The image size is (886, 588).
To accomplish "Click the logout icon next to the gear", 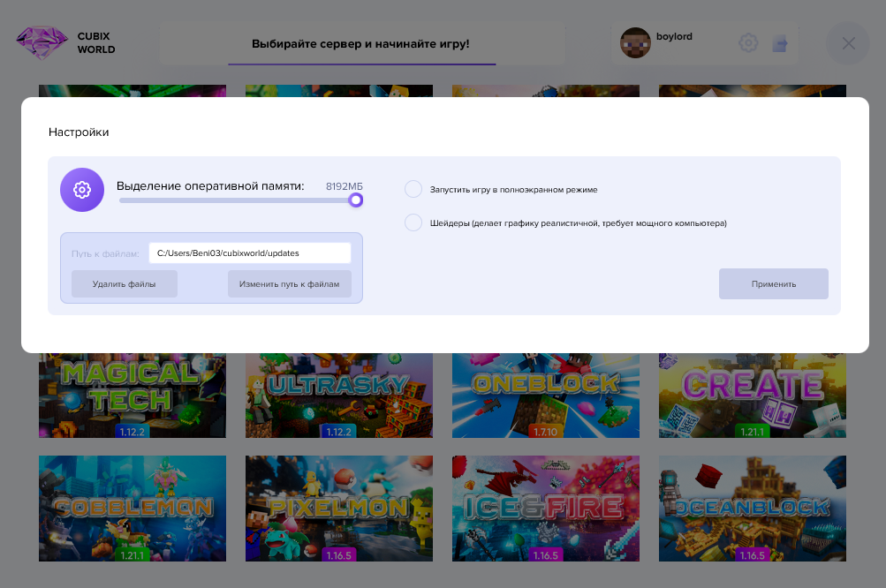I will point(779,43).
